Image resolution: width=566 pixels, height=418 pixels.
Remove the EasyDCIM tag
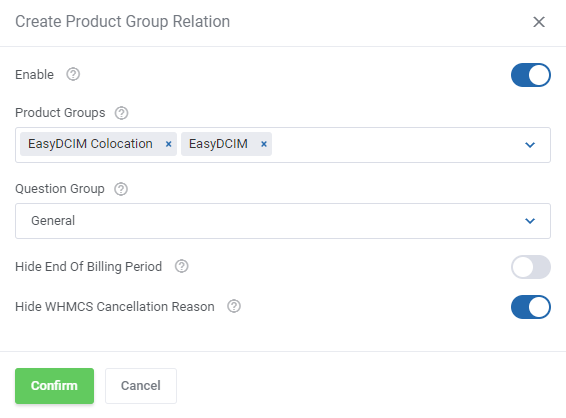click(264, 144)
